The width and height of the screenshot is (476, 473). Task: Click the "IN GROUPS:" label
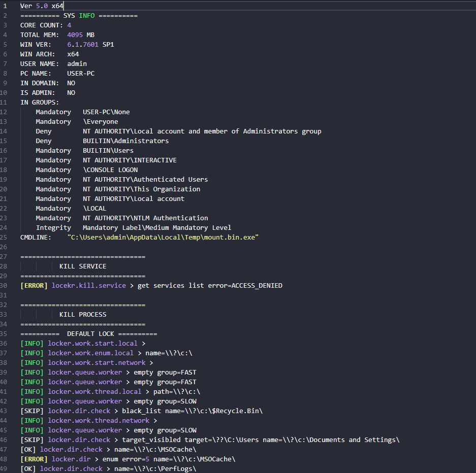tap(40, 103)
